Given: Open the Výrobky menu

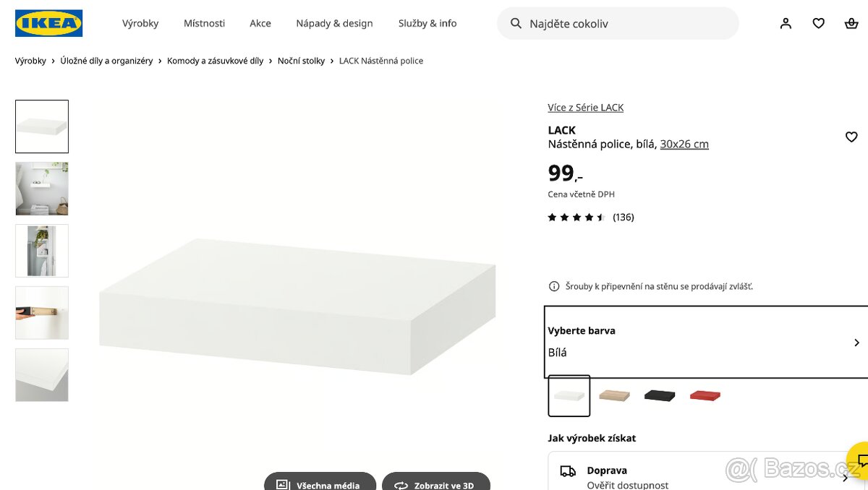Looking at the screenshot, I should [140, 23].
